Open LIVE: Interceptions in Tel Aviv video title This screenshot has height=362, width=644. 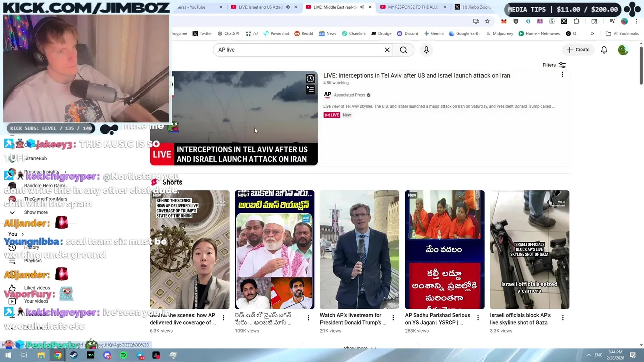tap(416, 75)
